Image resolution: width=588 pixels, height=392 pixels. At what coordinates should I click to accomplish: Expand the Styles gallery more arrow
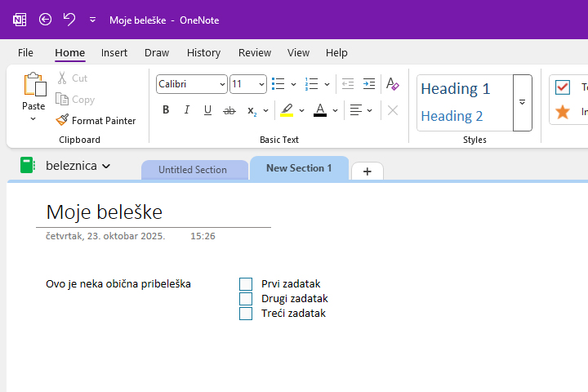click(522, 103)
